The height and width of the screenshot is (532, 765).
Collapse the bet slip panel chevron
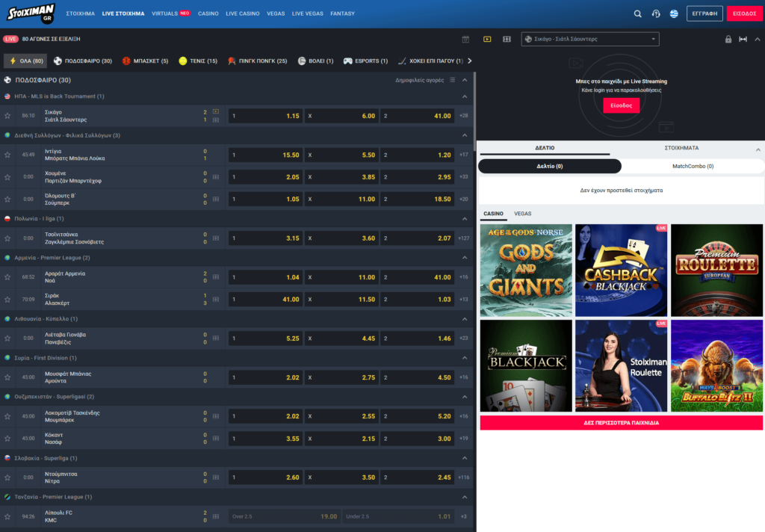click(758, 149)
